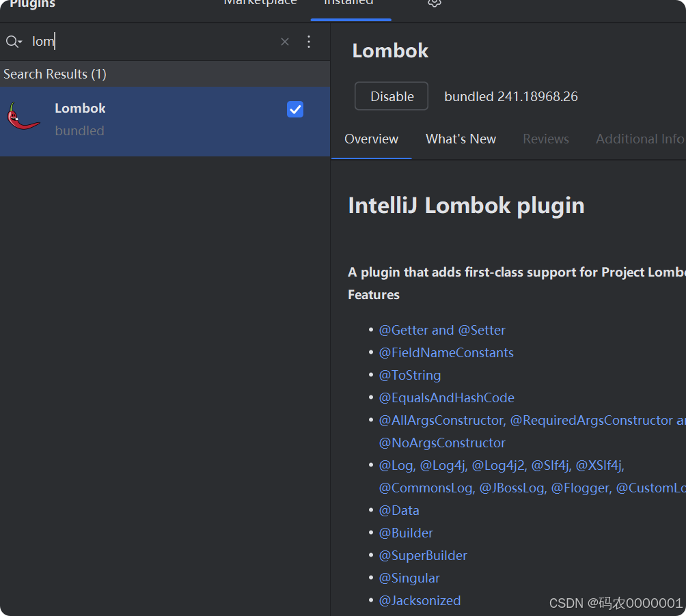Switch to the Installed tab
The width and height of the screenshot is (686, 616).
click(x=348, y=3)
